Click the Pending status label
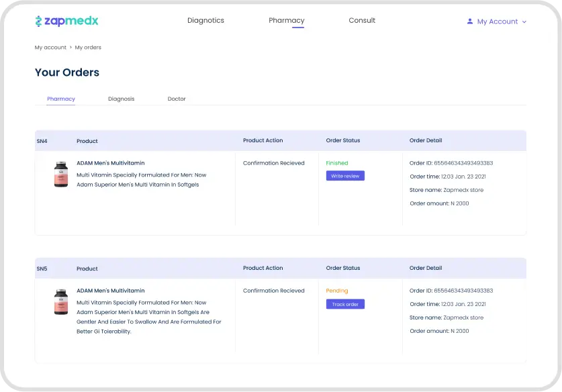562x392 pixels. (x=337, y=291)
